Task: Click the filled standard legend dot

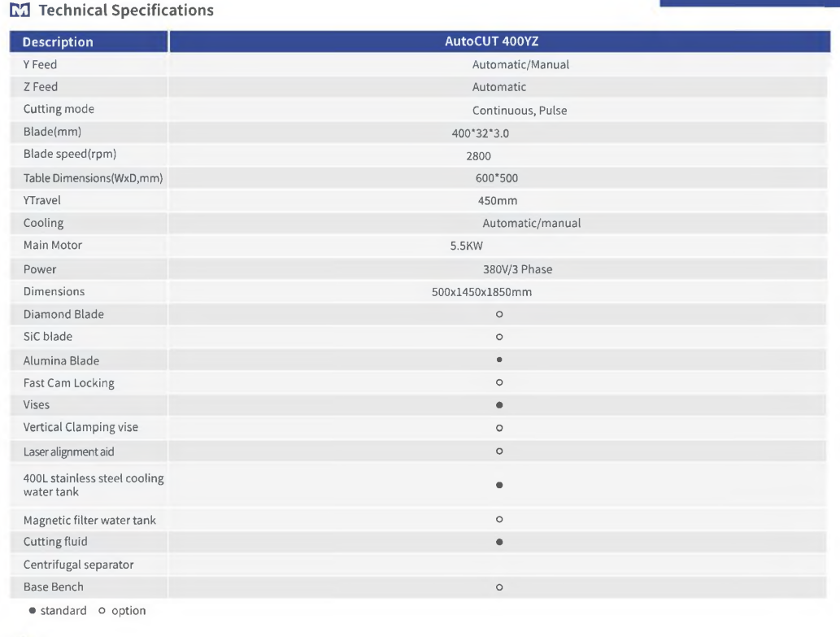Action: [33, 611]
